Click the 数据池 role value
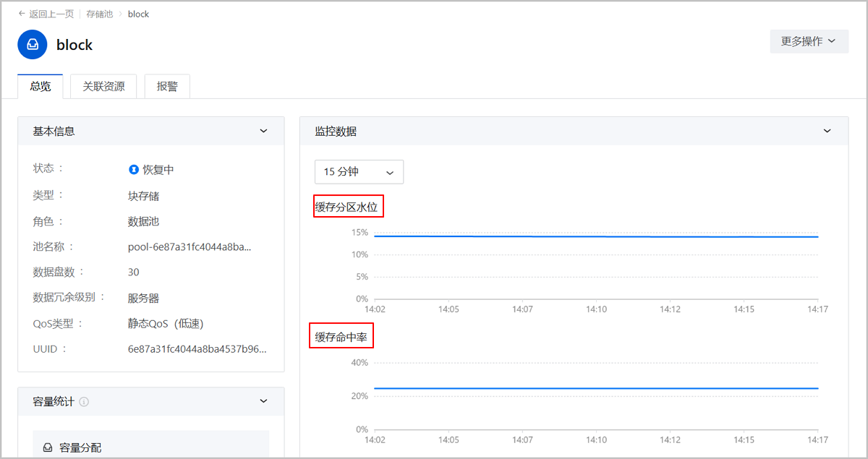Image resolution: width=868 pixels, height=459 pixels. click(x=144, y=221)
